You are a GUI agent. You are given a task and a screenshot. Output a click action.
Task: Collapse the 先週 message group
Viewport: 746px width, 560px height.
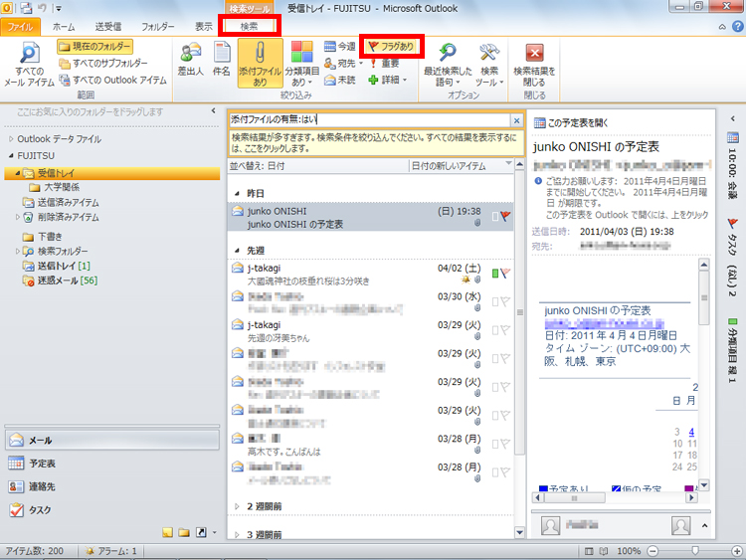point(238,251)
